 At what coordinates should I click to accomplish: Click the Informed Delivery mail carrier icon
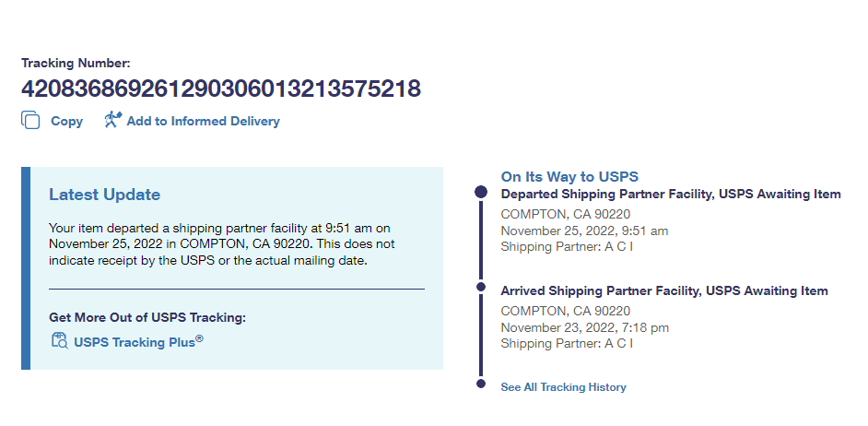pos(112,120)
